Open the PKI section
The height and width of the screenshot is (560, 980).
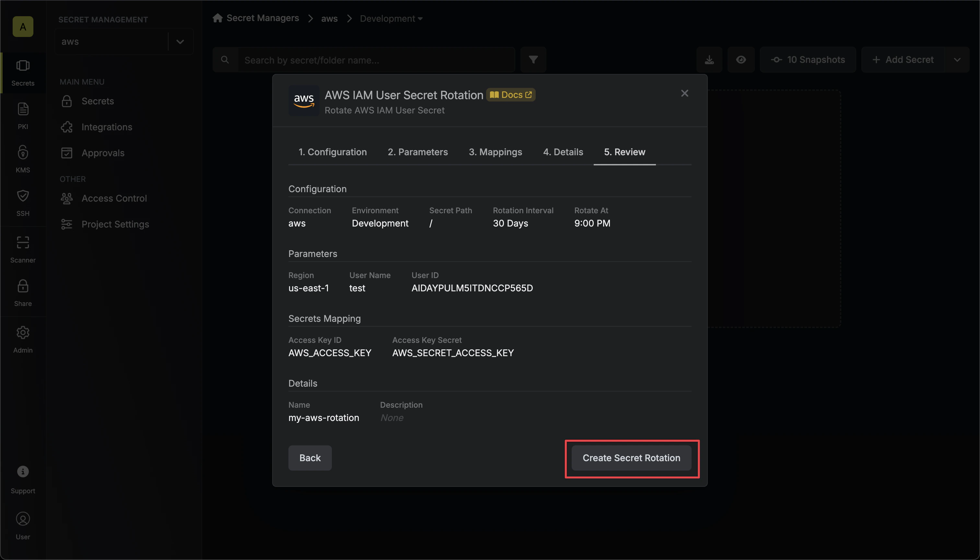coord(23,116)
